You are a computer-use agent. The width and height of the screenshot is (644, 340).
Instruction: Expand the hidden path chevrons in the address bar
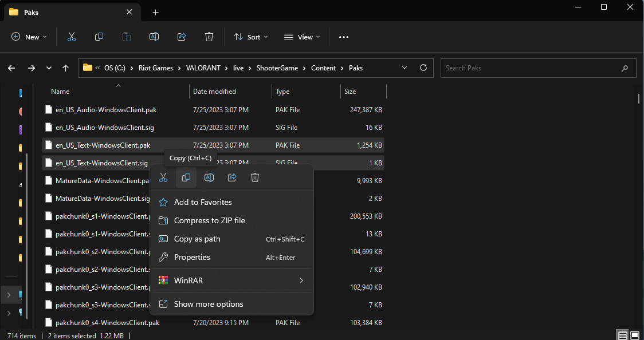pyautogui.click(x=98, y=68)
